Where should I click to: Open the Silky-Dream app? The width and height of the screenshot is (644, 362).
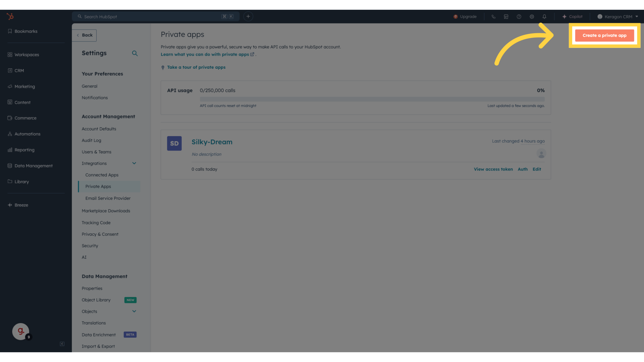(212, 142)
